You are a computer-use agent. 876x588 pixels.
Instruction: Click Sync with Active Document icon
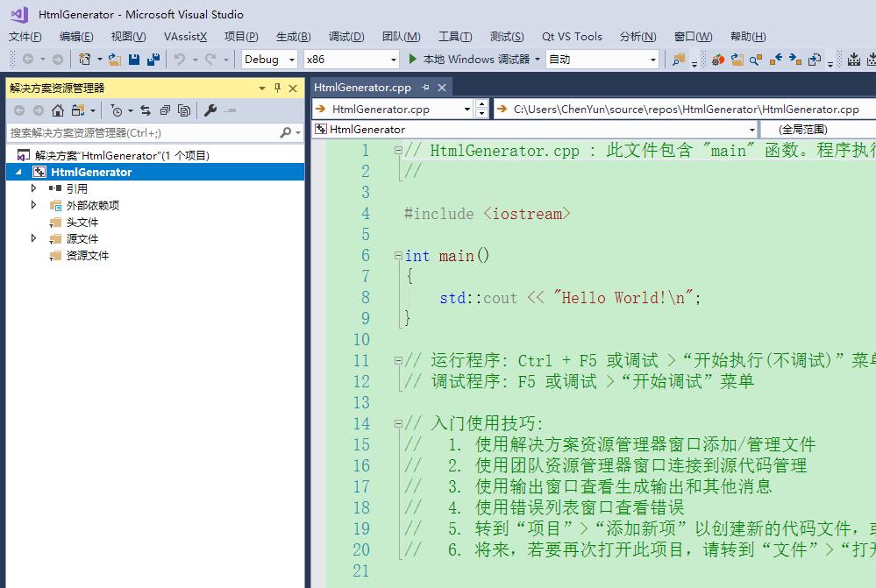coord(146,110)
